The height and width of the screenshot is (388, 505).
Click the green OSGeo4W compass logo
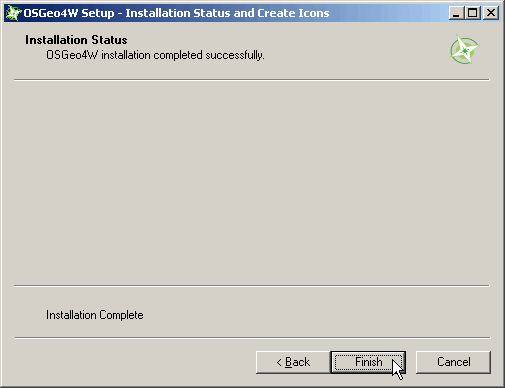[x=464, y=50]
